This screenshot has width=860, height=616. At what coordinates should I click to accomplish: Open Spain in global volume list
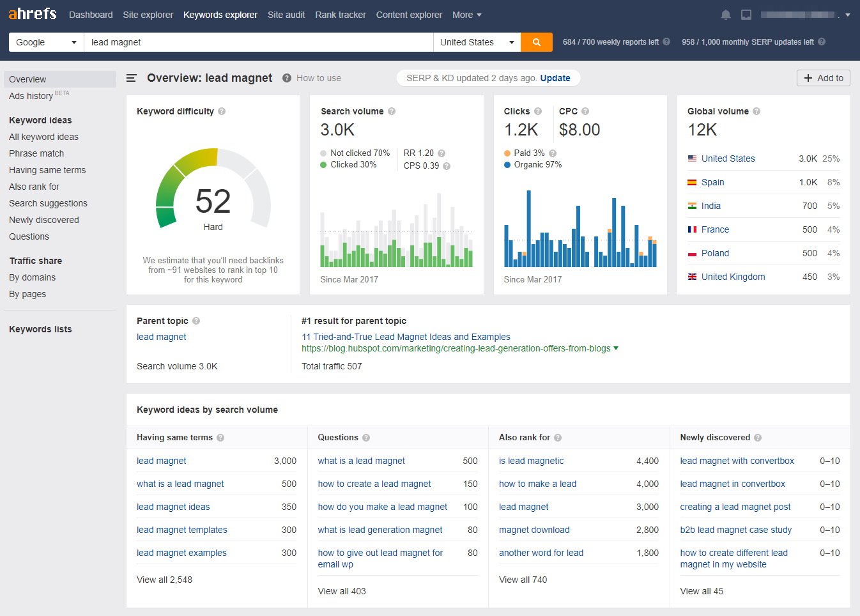point(713,182)
